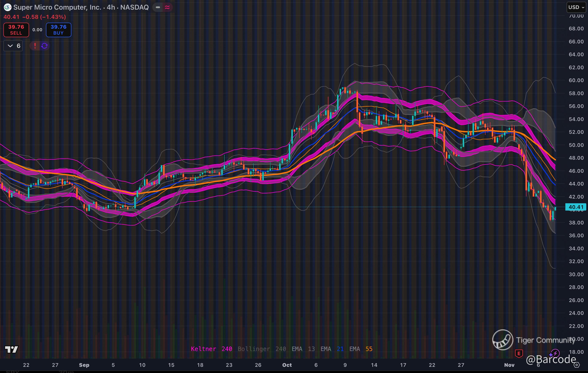
Task: Click the red exclamation warning icon
Action: pyautogui.click(x=35, y=46)
